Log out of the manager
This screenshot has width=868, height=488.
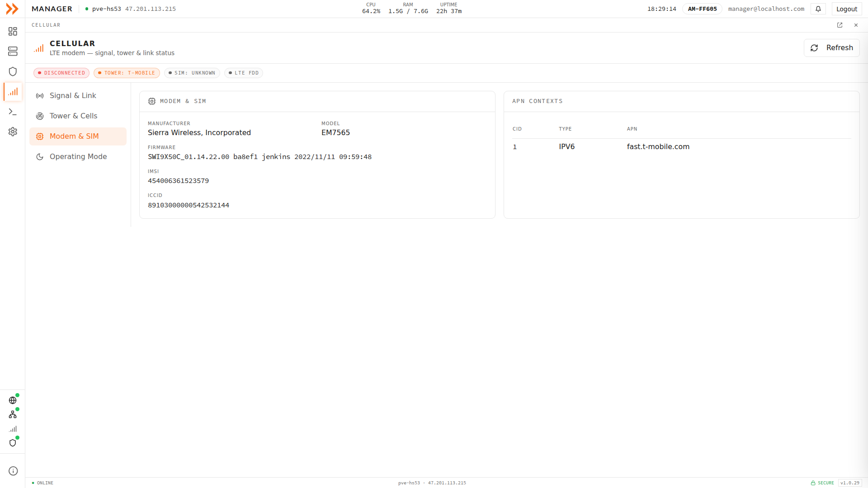(846, 9)
